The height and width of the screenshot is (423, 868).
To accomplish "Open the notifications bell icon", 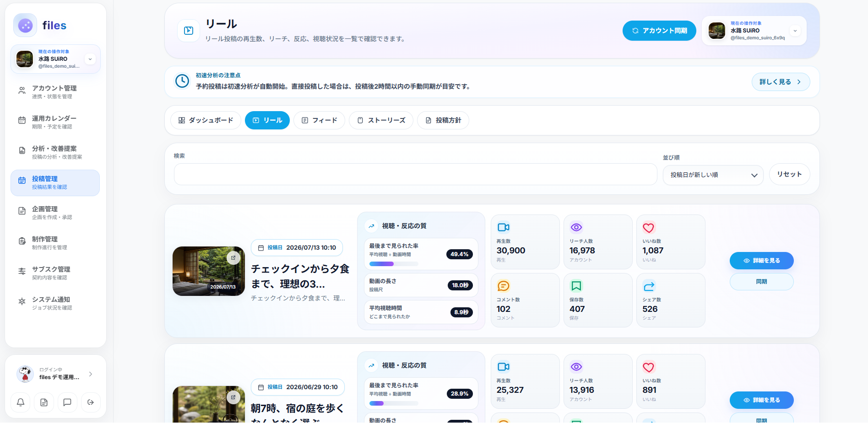I will coord(21,402).
